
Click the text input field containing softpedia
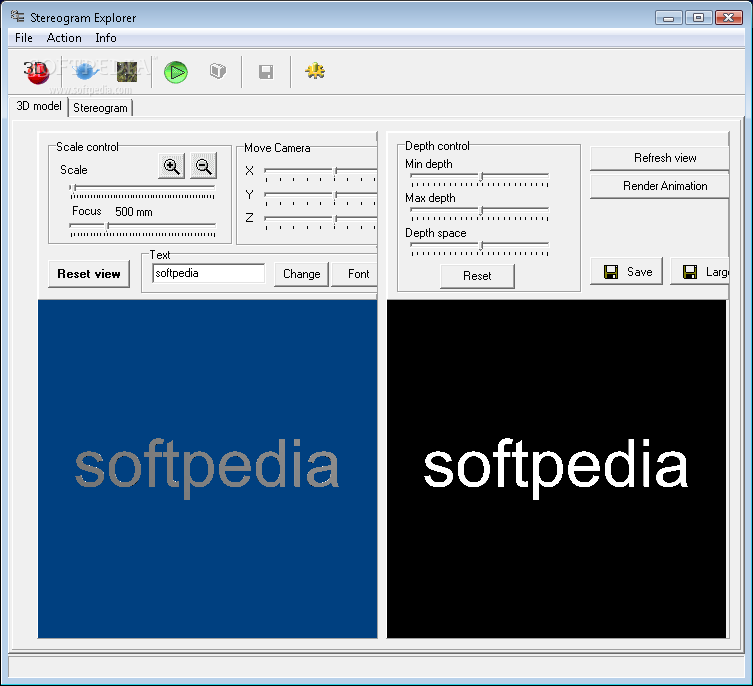click(x=208, y=273)
